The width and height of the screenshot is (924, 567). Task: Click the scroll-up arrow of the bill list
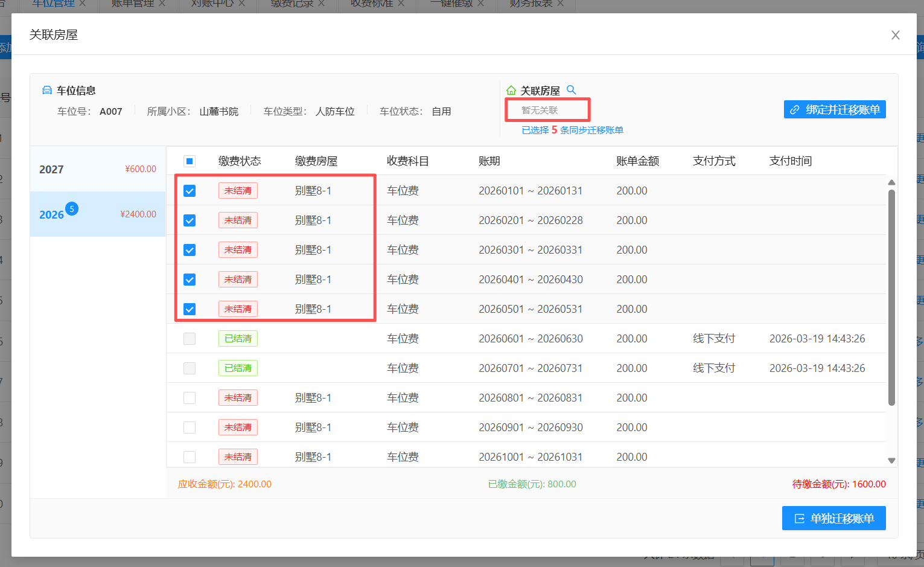pyautogui.click(x=891, y=182)
